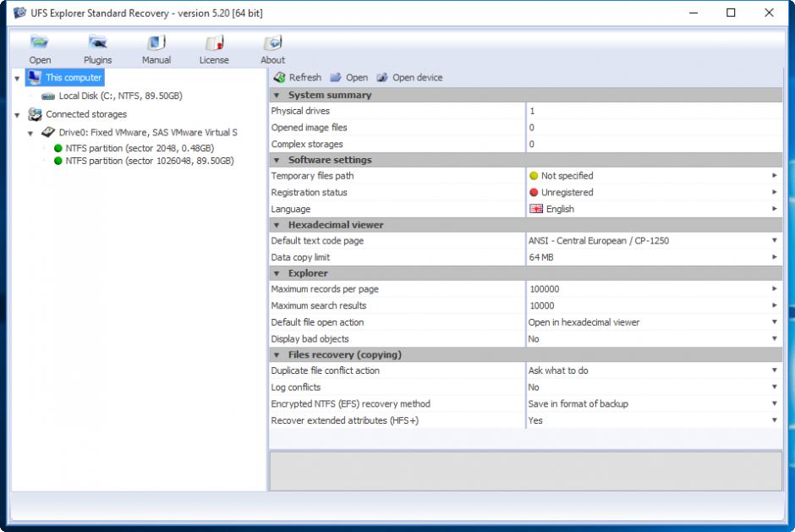The image size is (795, 532).
Task: Click the Open device label
Action: point(417,78)
